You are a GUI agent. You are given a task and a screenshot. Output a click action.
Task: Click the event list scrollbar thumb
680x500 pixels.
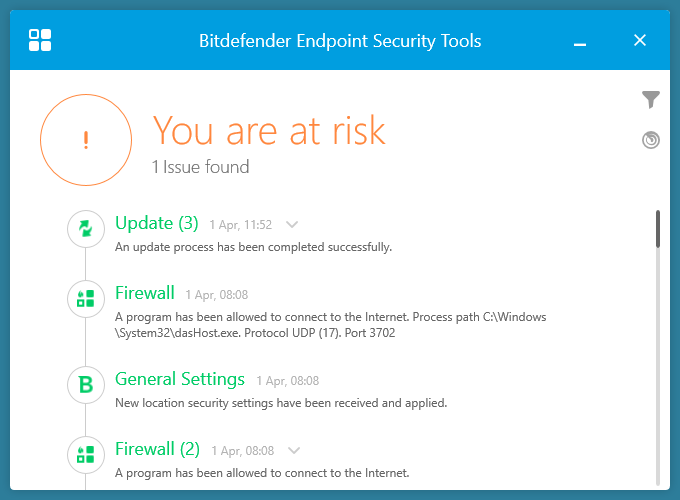click(658, 228)
